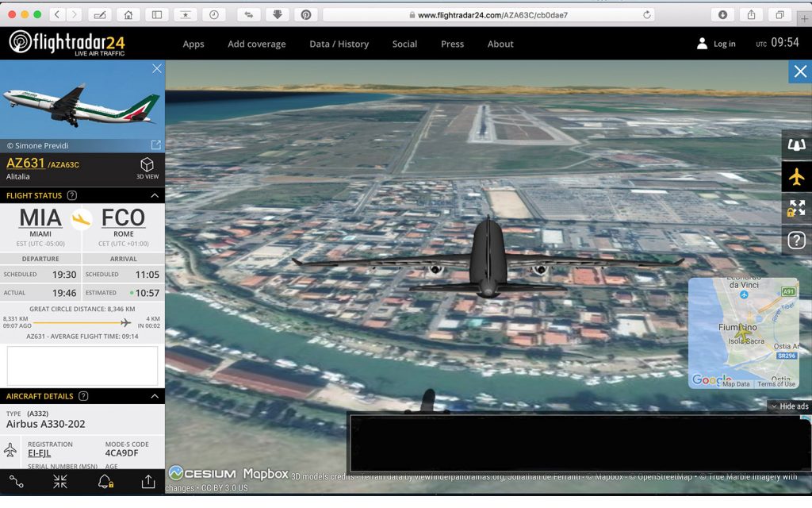Toggle the Safari sidebar icon
Viewport: 812px width, 508px height.
click(157, 15)
